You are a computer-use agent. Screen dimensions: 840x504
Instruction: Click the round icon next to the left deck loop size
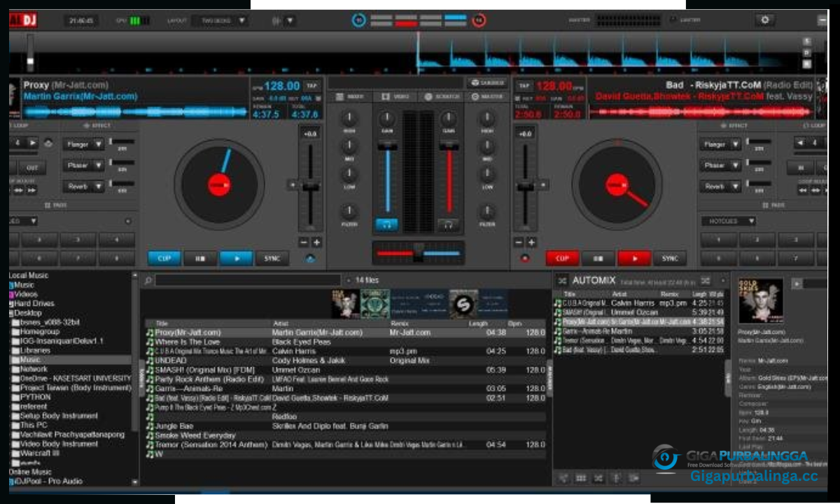coord(48,143)
